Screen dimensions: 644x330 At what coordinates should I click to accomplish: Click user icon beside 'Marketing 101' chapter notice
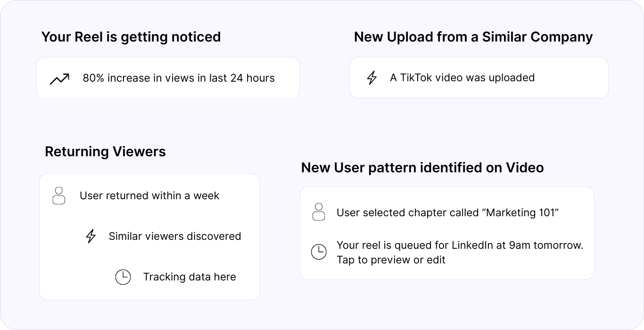click(319, 212)
